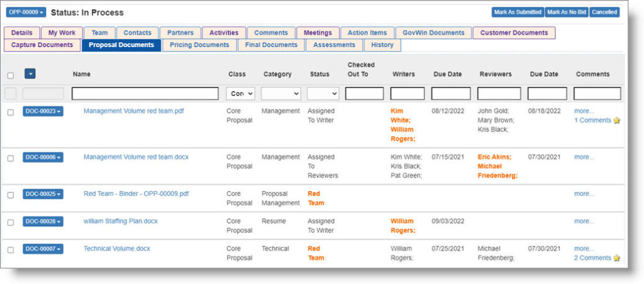Open the Capture Documents tab
Screen dimensions: 644x284
point(42,45)
